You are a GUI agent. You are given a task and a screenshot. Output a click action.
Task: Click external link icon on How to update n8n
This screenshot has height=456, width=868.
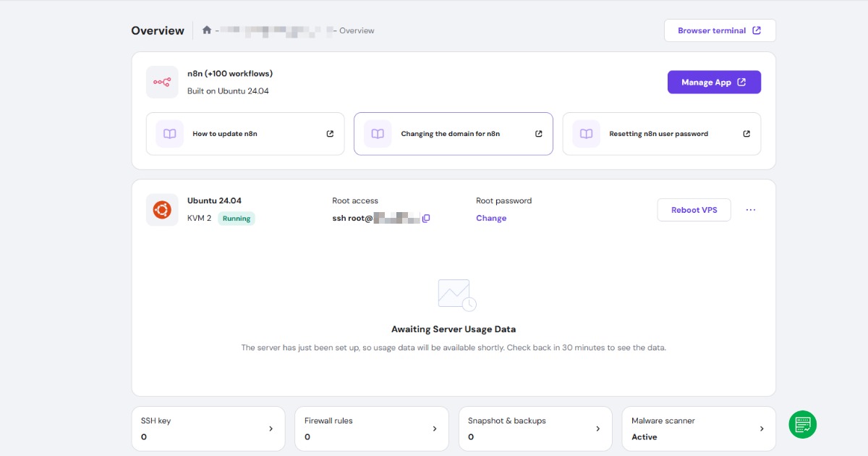click(331, 133)
